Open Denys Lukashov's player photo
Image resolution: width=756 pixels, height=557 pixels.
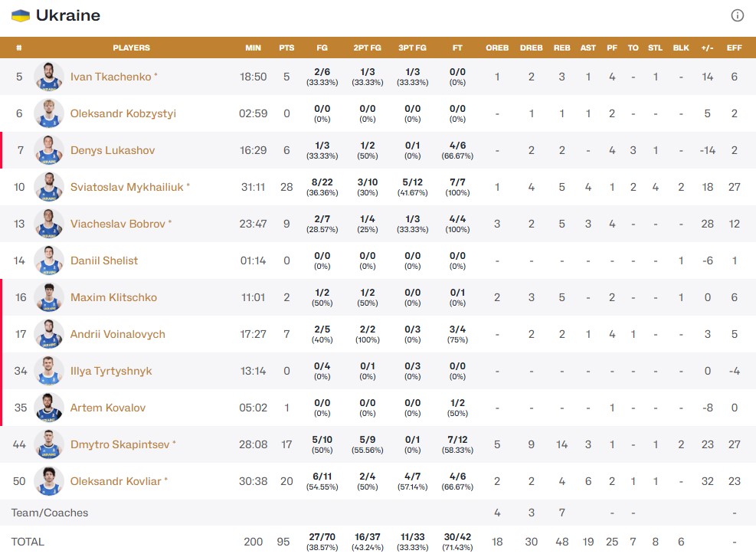pyautogui.click(x=49, y=150)
